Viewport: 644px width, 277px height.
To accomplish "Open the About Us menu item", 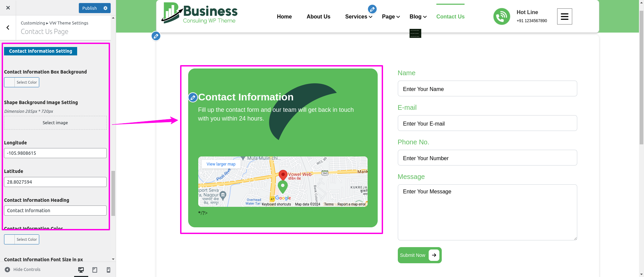I will tap(318, 17).
